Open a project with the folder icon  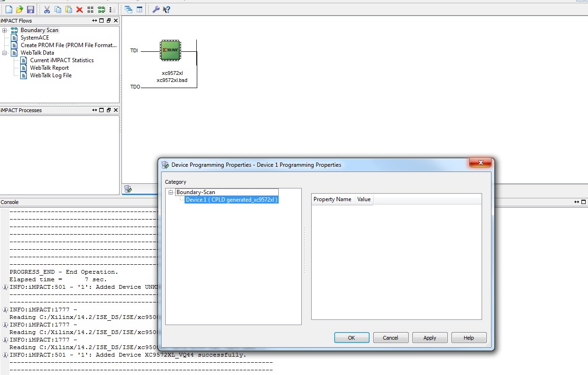20,9
